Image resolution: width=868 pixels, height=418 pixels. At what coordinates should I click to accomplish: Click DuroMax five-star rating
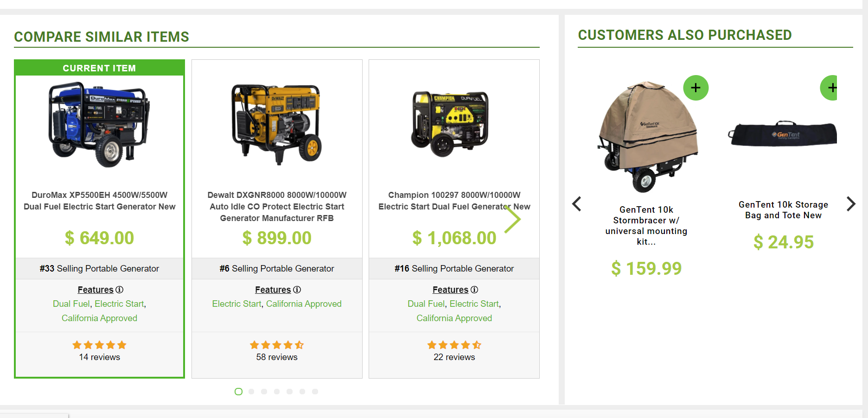tap(99, 345)
